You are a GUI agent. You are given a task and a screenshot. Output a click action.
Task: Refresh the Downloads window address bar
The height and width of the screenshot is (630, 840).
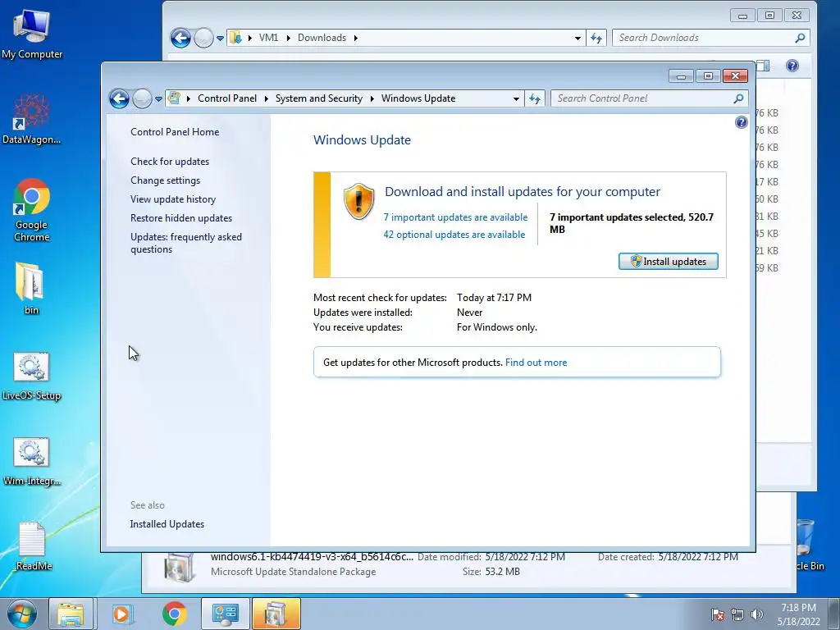pyautogui.click(x=596, y=38)
